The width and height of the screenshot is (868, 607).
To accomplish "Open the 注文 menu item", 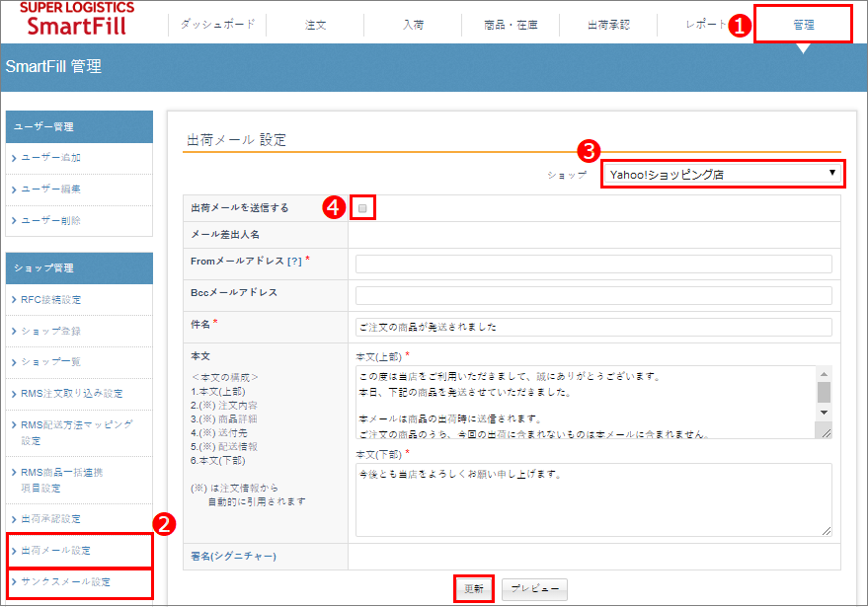I will (316, 24).
